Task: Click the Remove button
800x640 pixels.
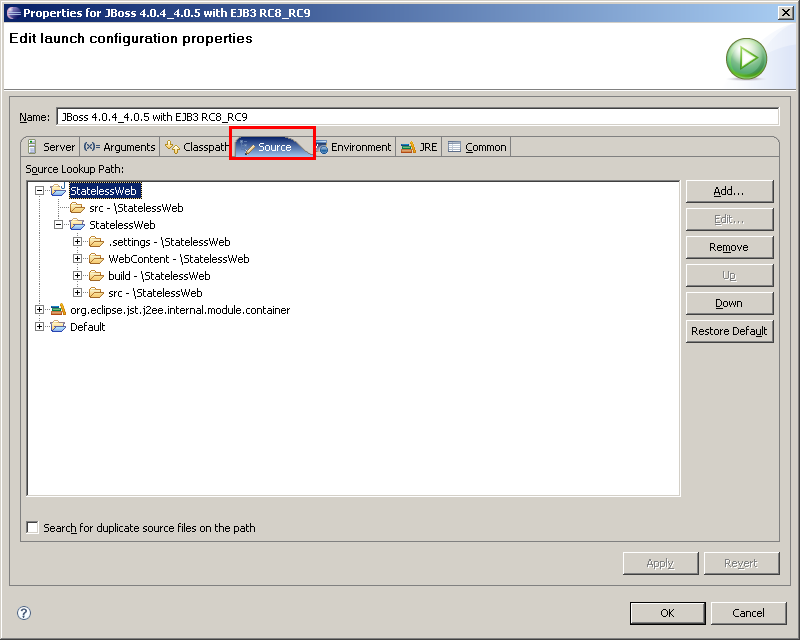Action: (x=729, y=247)
